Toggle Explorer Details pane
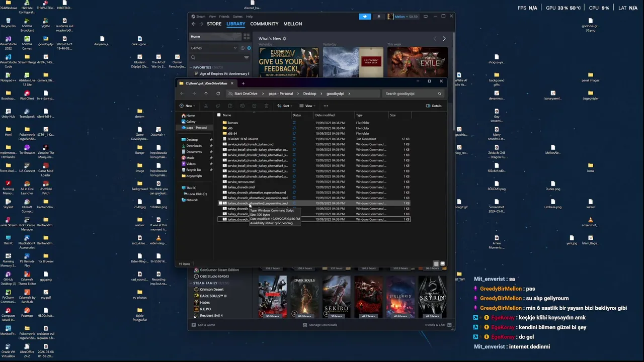Viewport: 644px width, 362px height. [434, 106]
